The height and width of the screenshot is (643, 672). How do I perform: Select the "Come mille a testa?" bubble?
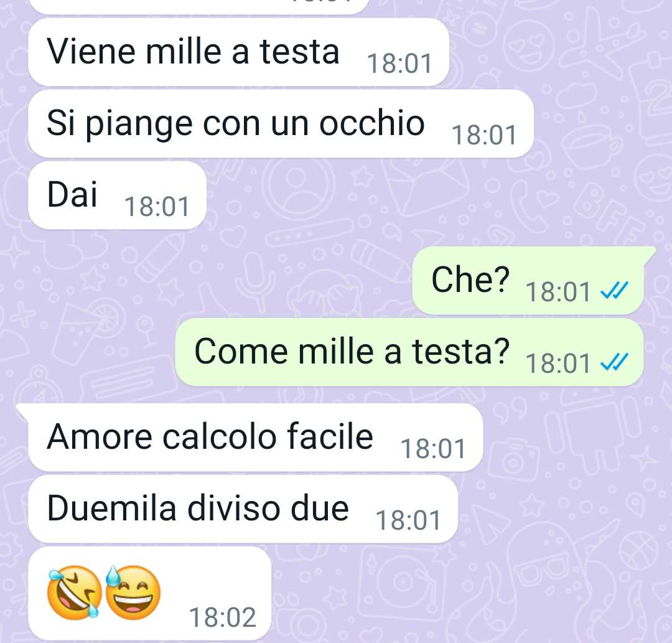click(x=409, y=352)
